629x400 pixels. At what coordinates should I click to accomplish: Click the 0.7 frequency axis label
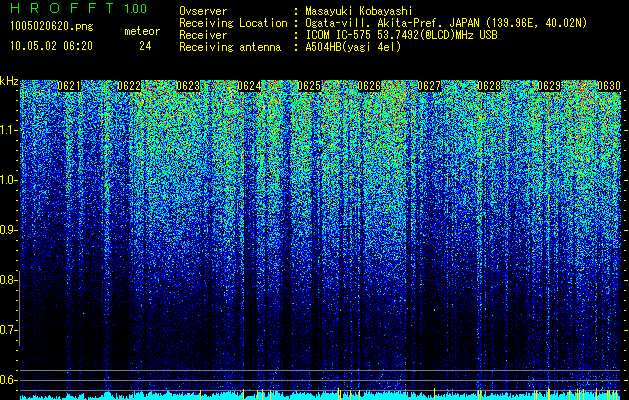tap(8, 330)
